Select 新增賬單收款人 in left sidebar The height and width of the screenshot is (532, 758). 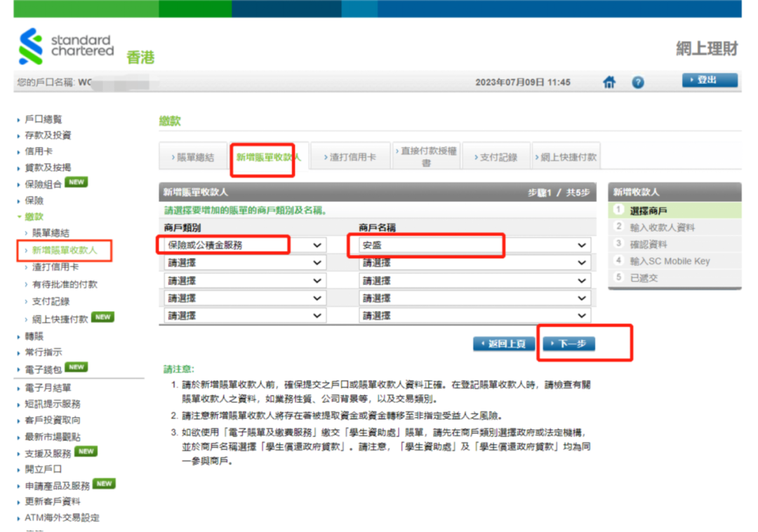(65, 250)
